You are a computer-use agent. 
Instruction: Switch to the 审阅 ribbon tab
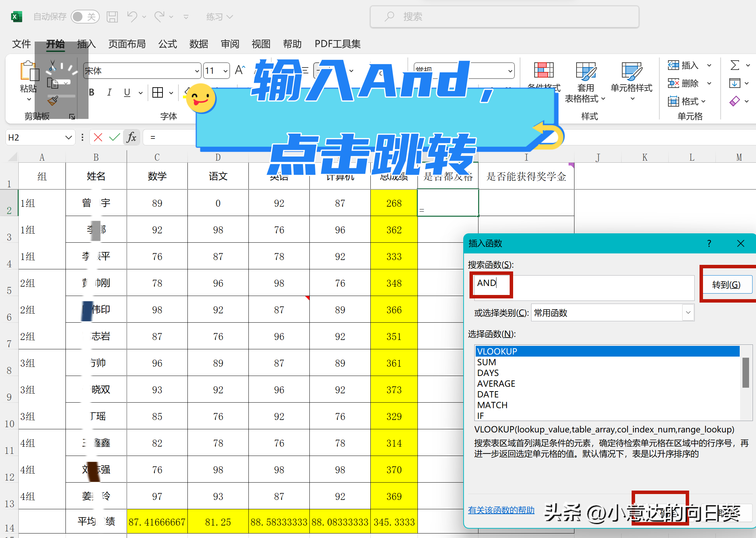pos(230,44)
